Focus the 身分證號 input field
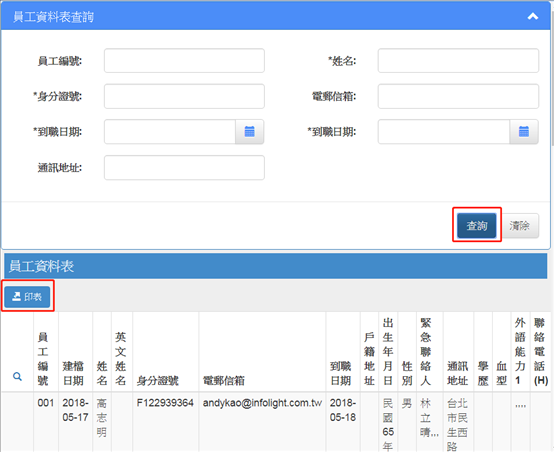The image size is (554, 452). (184, 96)
